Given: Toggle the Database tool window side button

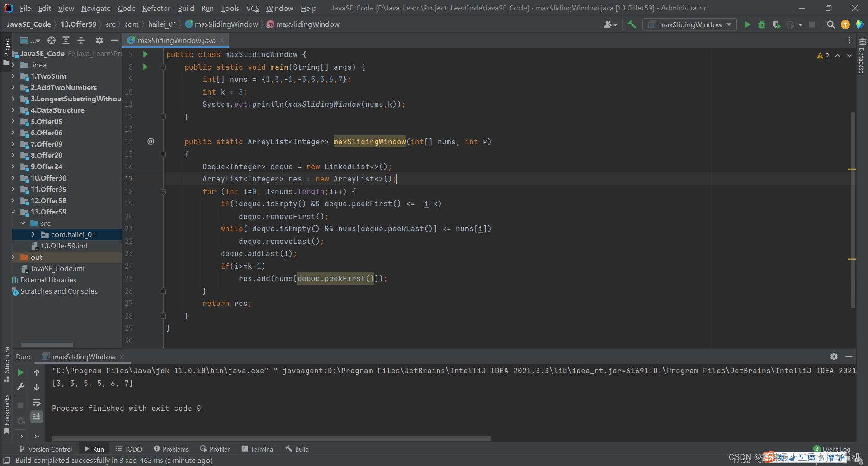Looking at the screenshot, I should 862,57.
